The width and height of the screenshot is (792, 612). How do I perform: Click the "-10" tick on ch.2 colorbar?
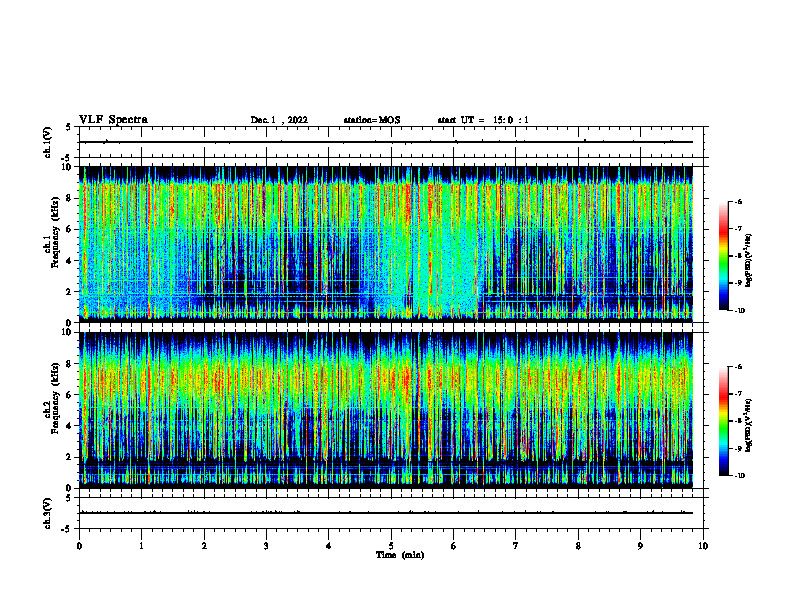coord(740,476)
